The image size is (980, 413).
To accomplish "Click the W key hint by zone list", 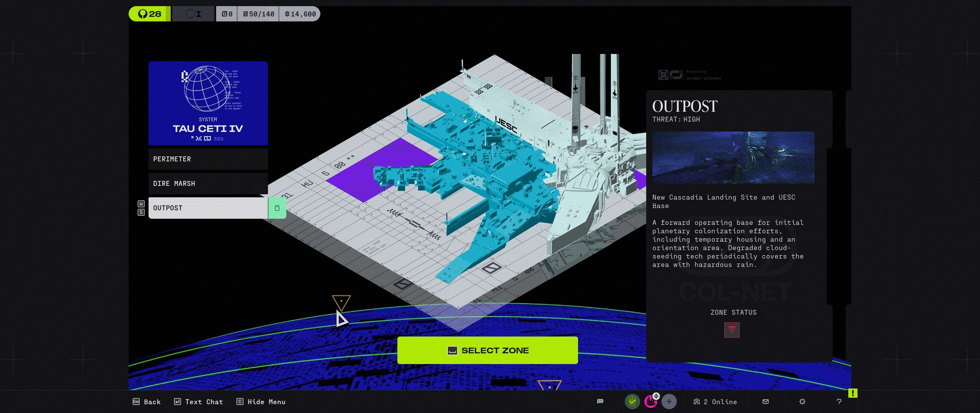I will (x=141, y=204).
